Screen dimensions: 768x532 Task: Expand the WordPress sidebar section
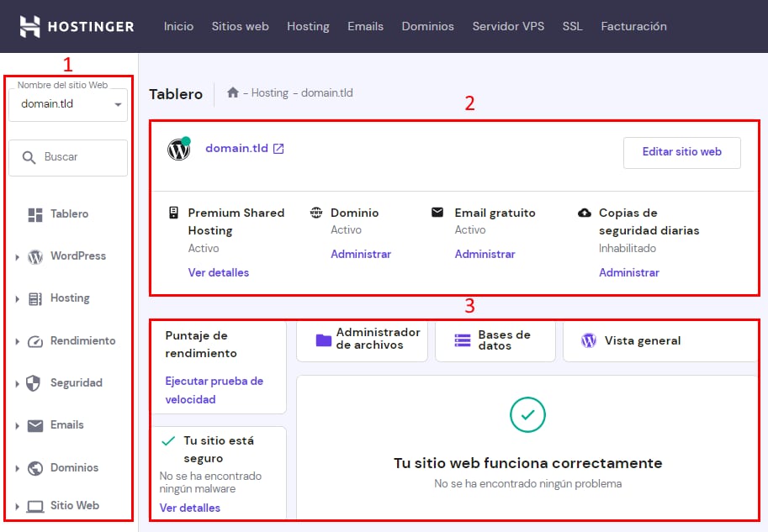coord(18,257)
